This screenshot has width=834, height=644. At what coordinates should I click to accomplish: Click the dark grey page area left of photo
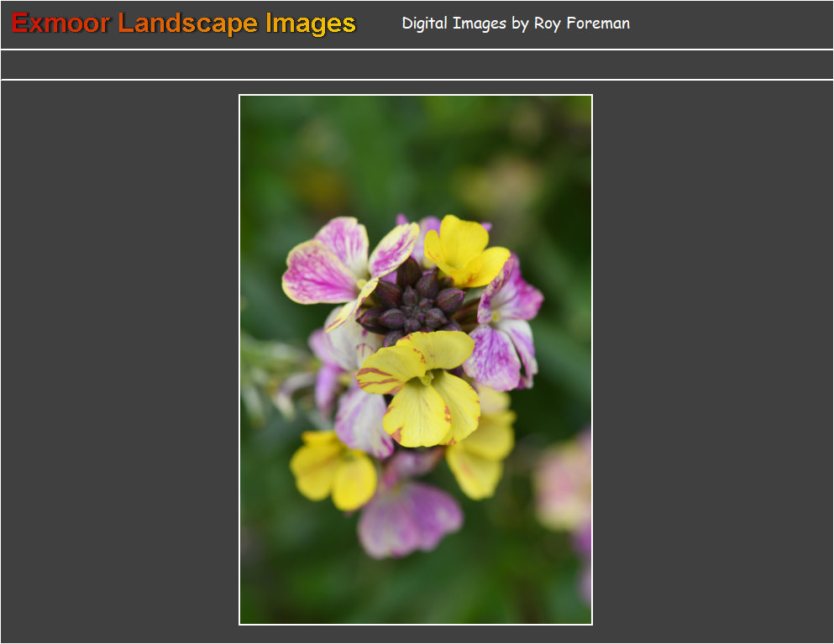[119, 361]
